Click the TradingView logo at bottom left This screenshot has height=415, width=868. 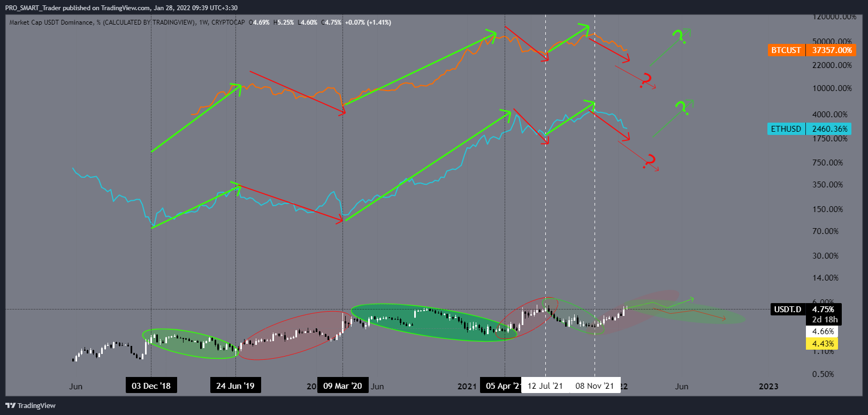[x=31, y=405]
